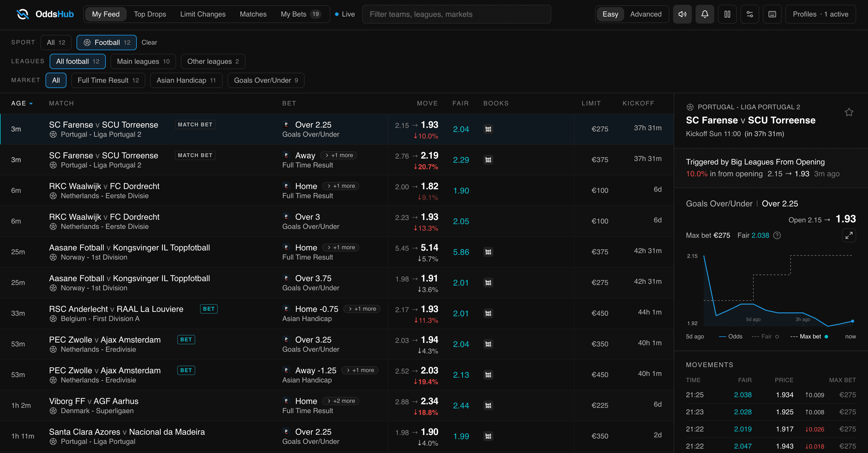868x453 pixels.
Task: Click Pinnacle icon beside Home -0.75 bet
Action: 286,309
